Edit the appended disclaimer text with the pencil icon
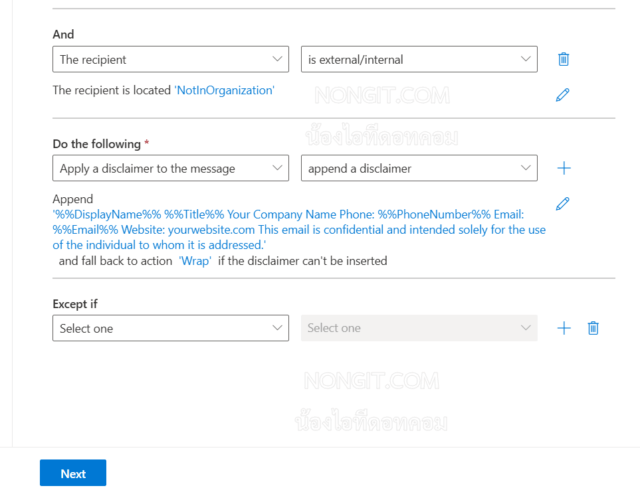 tap(562, 203)
